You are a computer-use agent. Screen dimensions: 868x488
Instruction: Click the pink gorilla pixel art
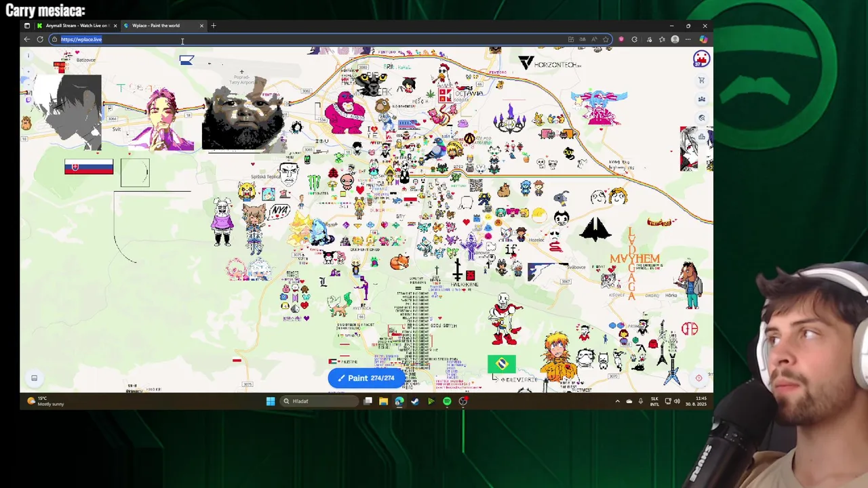tap(344, 113)
